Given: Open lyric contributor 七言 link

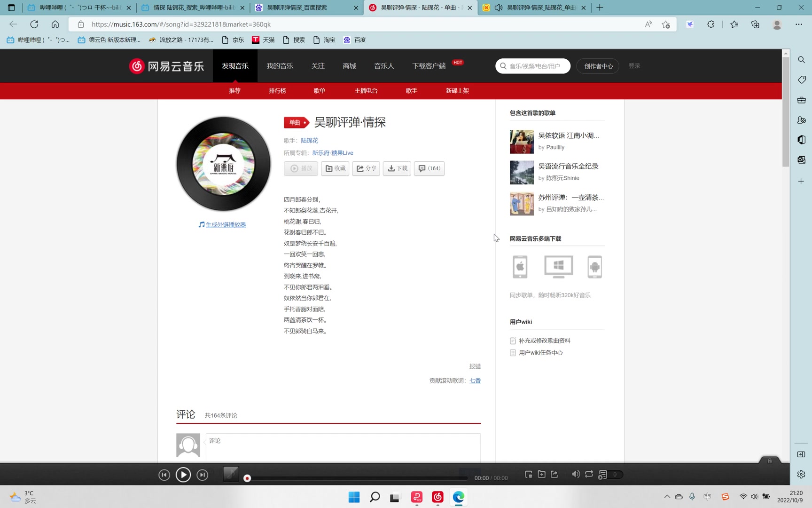Looking at the screenshot, I should (x=475, y=381).
